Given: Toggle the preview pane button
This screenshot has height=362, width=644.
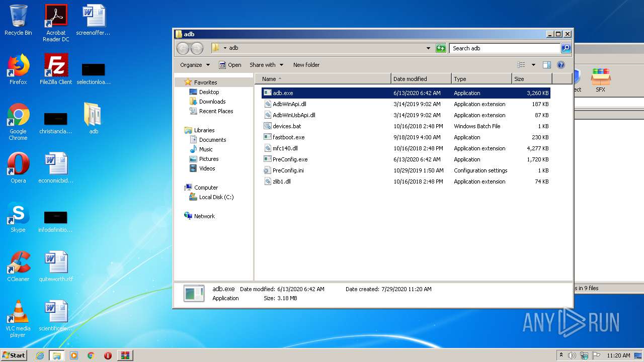Looking at the screenshot, I should point(547,65).
